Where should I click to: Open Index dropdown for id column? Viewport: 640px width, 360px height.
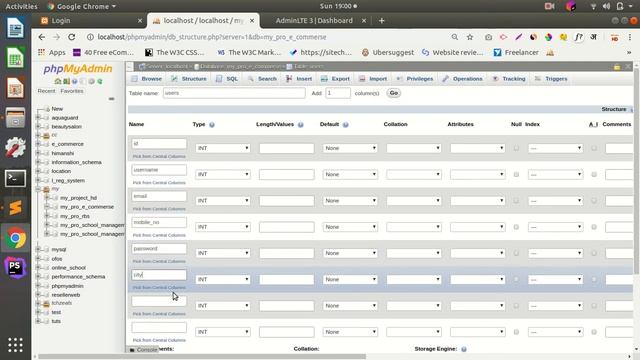[x=556, y=148]
